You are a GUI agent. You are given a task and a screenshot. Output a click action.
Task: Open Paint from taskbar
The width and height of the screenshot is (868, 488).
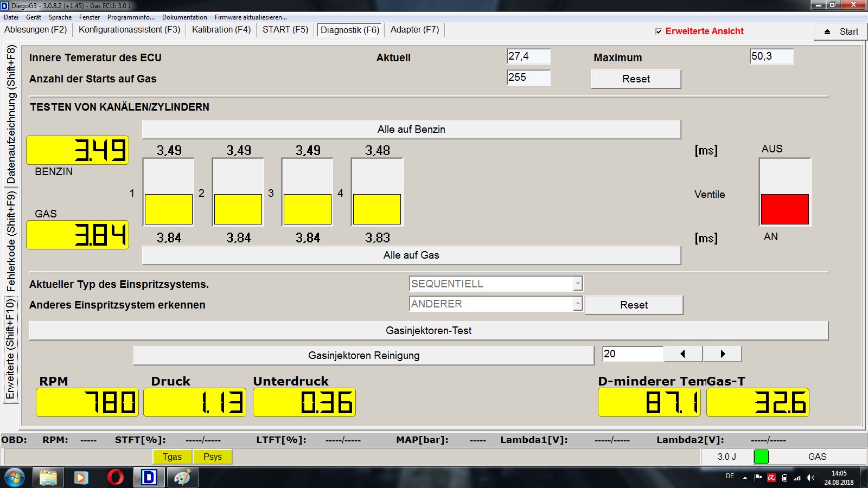click(x=182, y=478)
